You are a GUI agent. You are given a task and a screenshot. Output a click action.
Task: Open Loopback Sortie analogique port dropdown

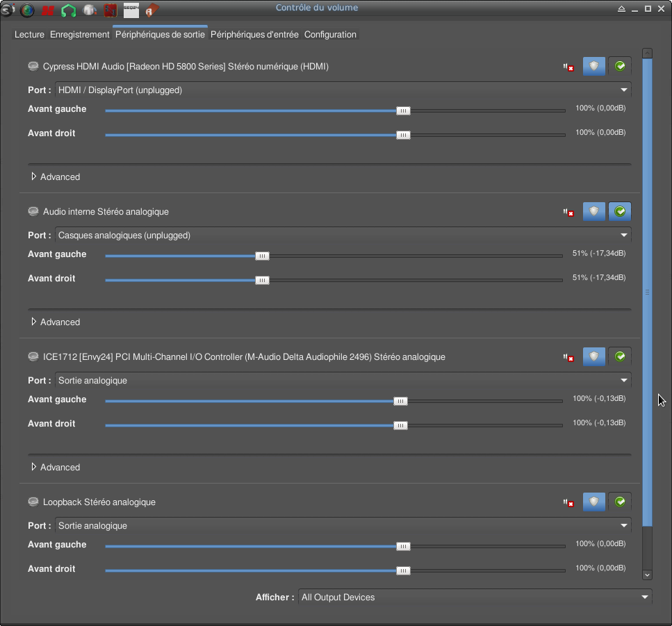pos(343,526)
